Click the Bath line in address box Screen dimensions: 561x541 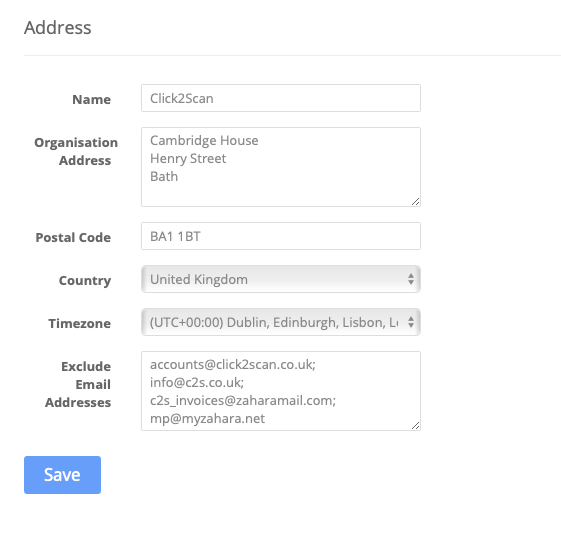tap(164, 176)
